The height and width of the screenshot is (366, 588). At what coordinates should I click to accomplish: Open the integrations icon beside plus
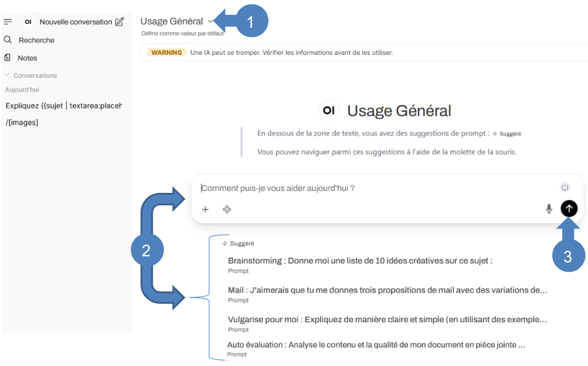tap(227, 209)
